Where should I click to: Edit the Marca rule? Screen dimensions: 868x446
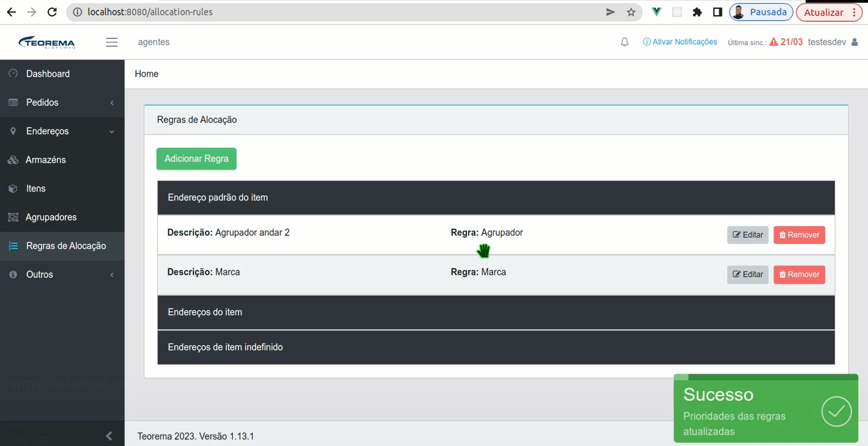tap(748, 275)
